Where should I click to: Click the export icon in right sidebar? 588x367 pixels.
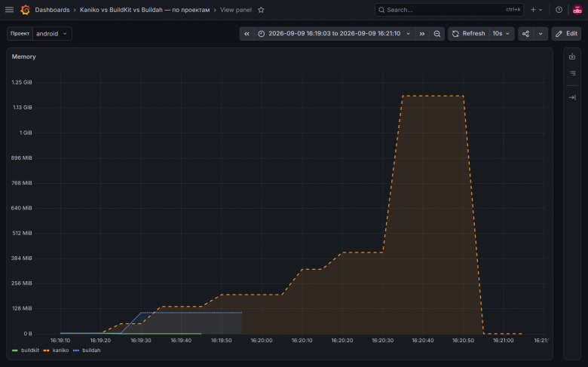[572, 57]
